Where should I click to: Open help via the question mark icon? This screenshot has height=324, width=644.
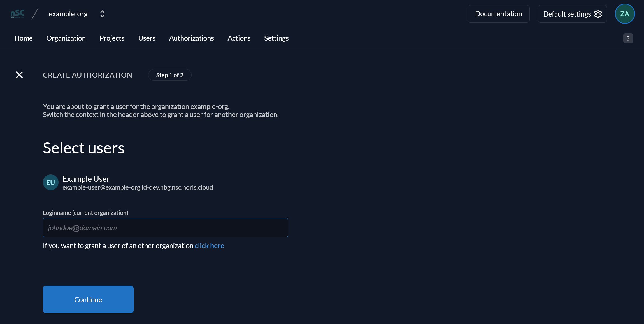[628, 38]
